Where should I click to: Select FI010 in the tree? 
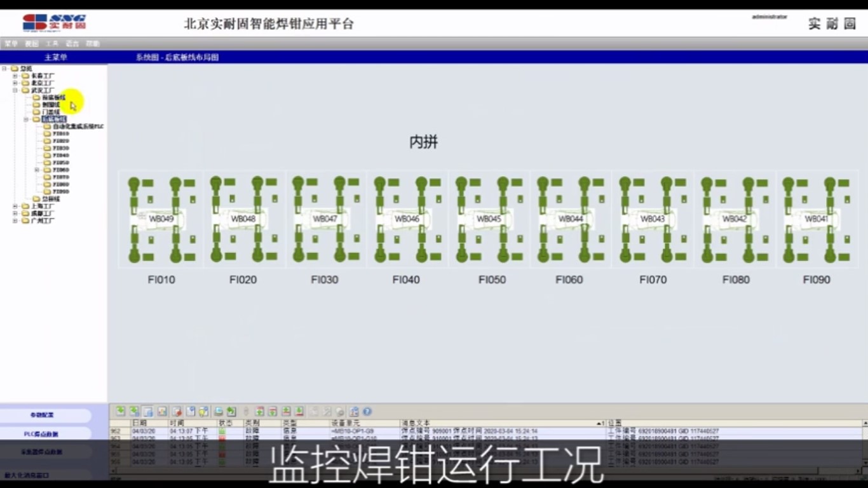(61, 133)
